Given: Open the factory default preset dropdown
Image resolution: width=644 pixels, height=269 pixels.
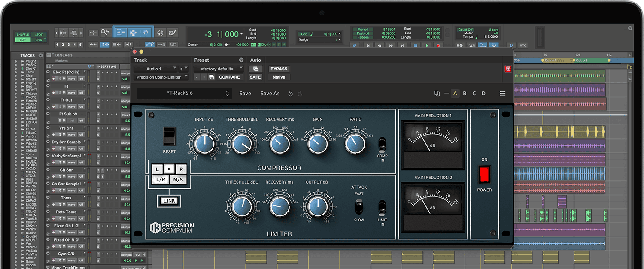Looking at the screenshot, I should click(218, 69).
